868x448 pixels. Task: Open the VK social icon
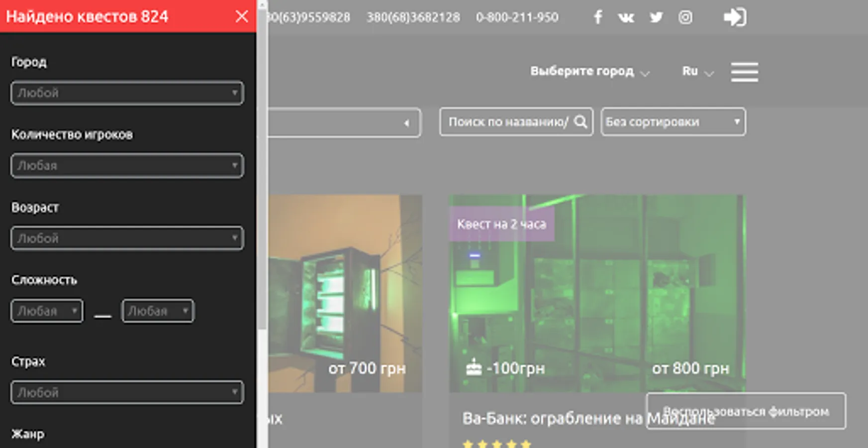click(626, 17)
